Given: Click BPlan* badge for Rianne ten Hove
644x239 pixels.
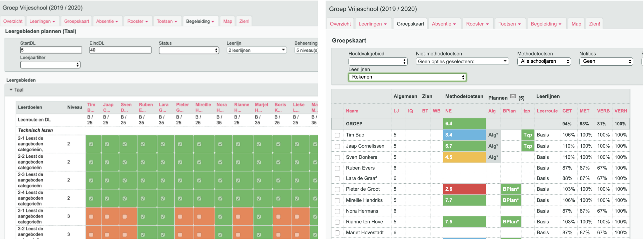Looking at the screenshot, I should coord(511,222).
